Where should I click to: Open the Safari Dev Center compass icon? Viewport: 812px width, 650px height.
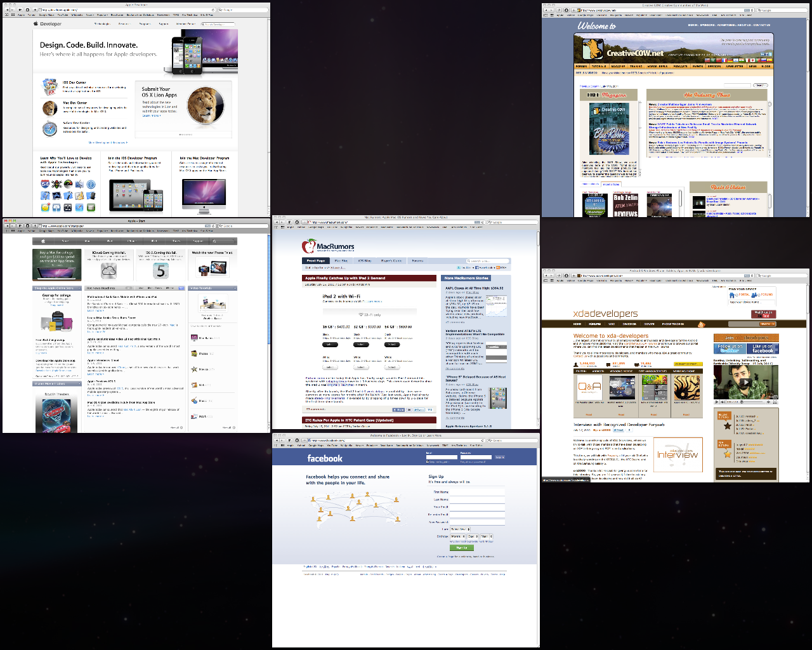pyautogui.click(x=50, y=129)
